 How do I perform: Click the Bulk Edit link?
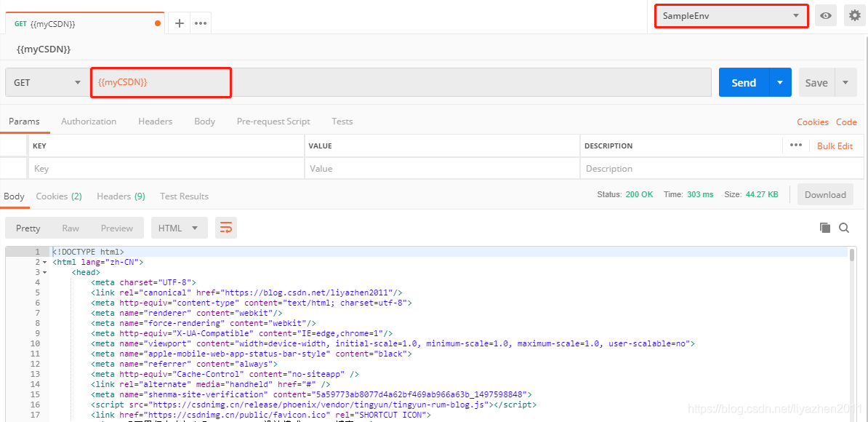(x=835, y=146)
